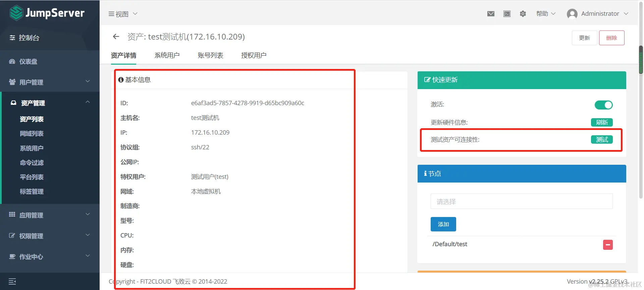The image size is (644, 290).
Task: Remove the /Default/test node
Action: pyautogui.click(x=608, y=245)
